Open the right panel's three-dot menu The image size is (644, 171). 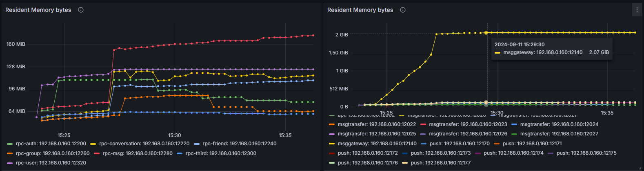[x=637, y=10]
